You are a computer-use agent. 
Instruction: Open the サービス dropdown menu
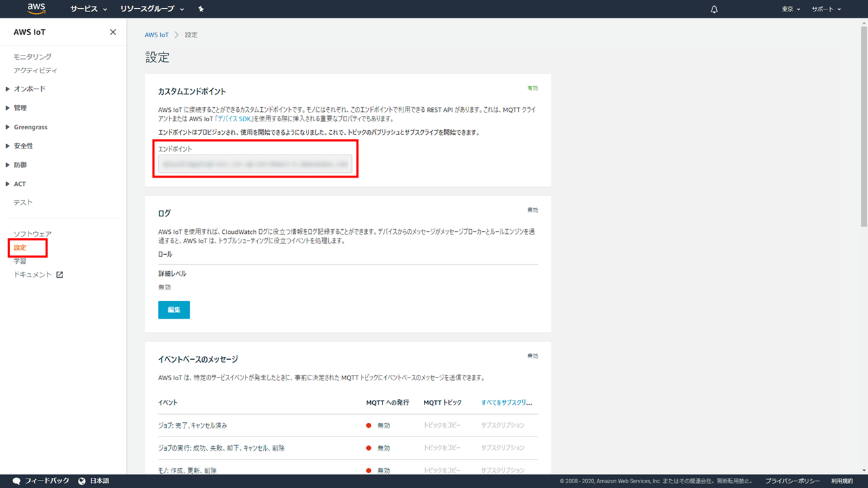89,9
